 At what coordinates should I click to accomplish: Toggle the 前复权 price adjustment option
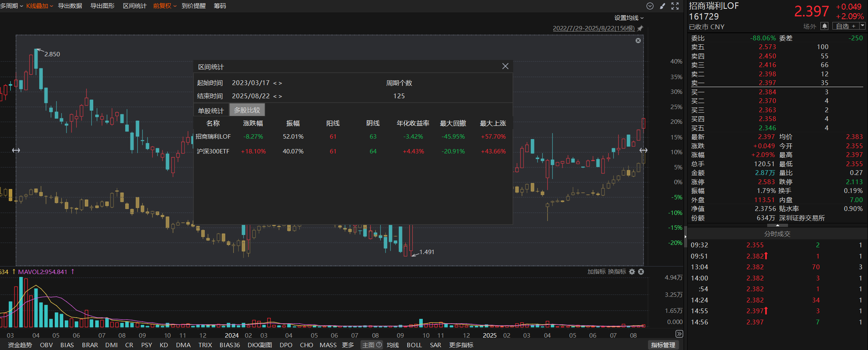pos(164,6)
